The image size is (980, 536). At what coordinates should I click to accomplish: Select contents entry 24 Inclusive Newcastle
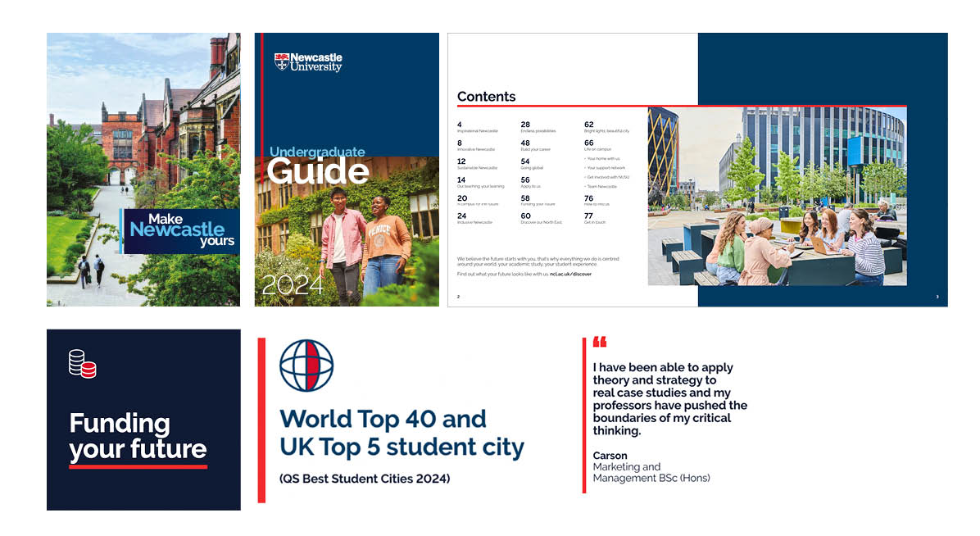coord(474,218)
